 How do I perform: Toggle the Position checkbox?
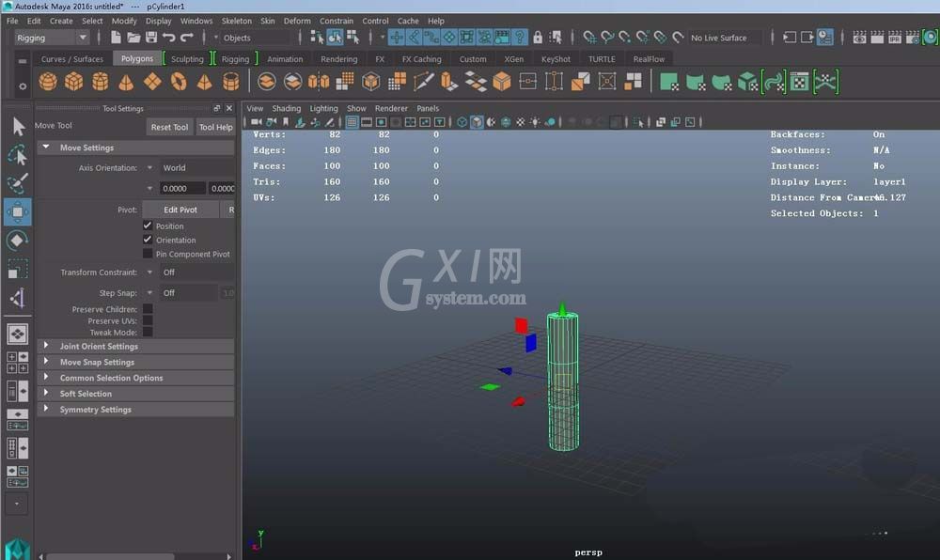[148, 226]
